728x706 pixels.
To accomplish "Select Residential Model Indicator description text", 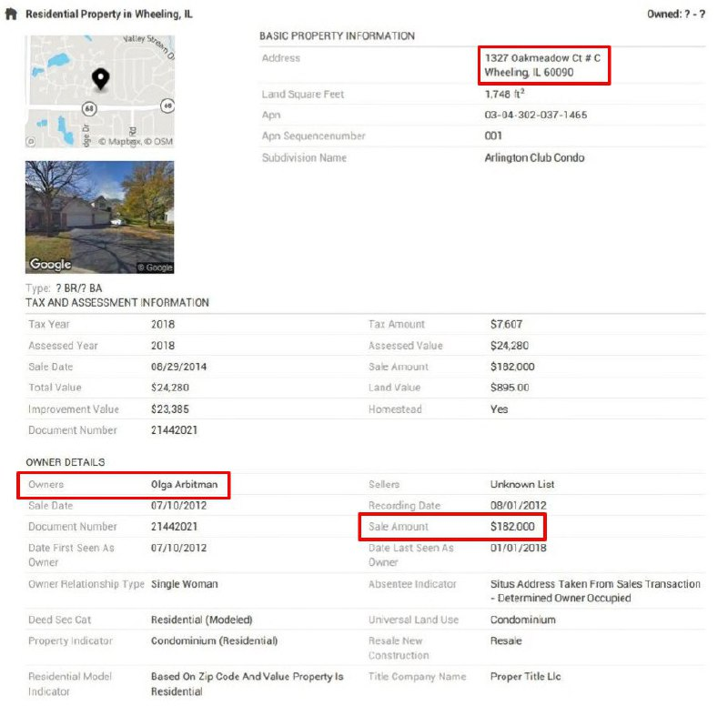I will click(x=247, y=684).
